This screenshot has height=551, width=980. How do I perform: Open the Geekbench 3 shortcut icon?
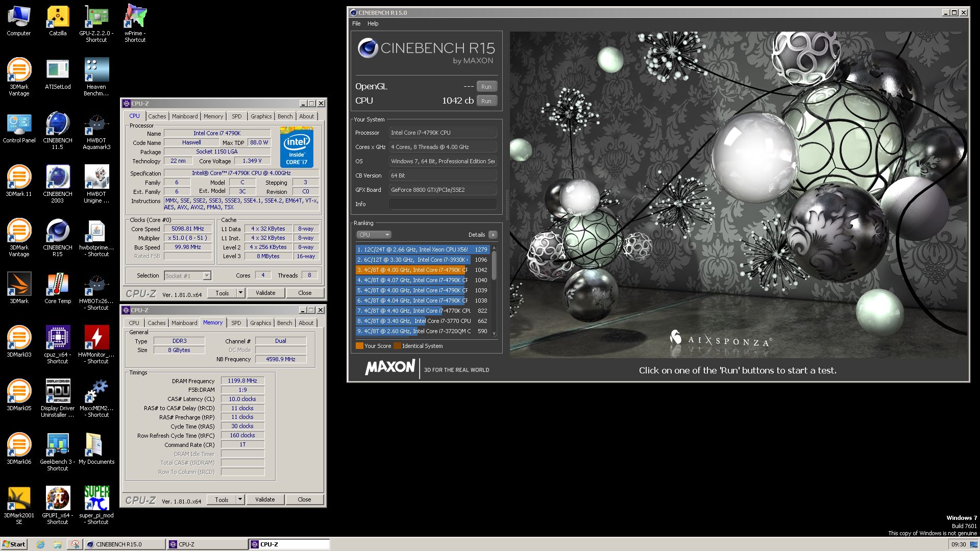tap(58, 452)
